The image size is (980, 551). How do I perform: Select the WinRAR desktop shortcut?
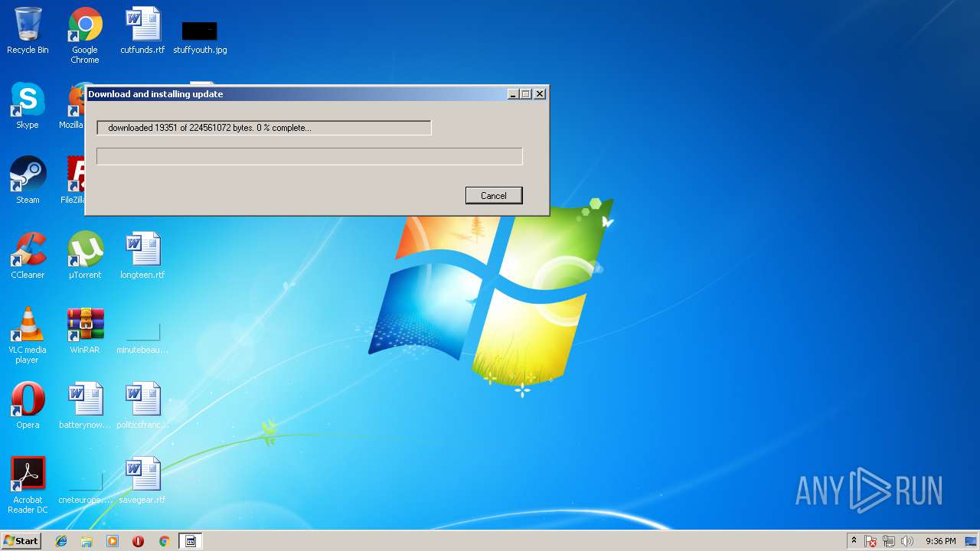[x=85, y=331]
